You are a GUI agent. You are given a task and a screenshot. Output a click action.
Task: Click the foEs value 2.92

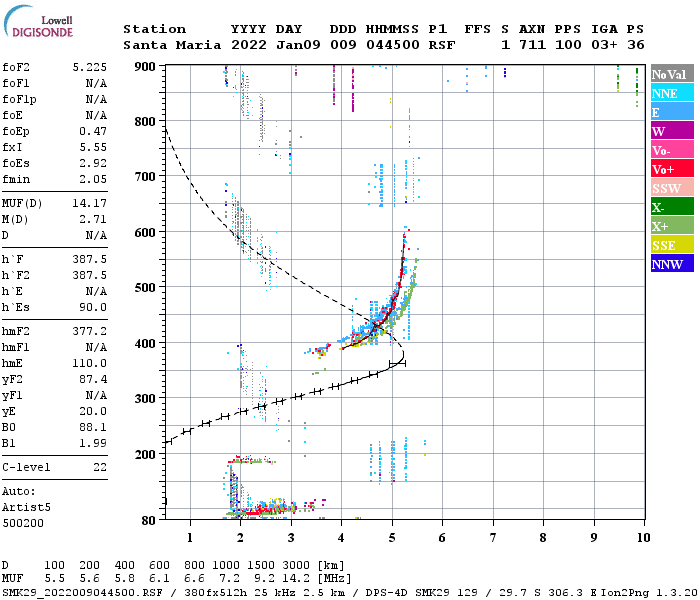tap(93, 163)
